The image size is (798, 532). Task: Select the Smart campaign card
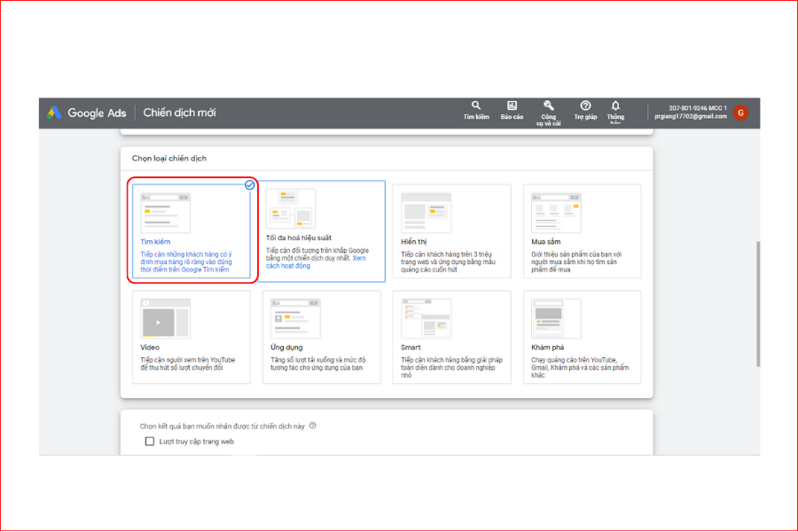[x=451, y=337]
